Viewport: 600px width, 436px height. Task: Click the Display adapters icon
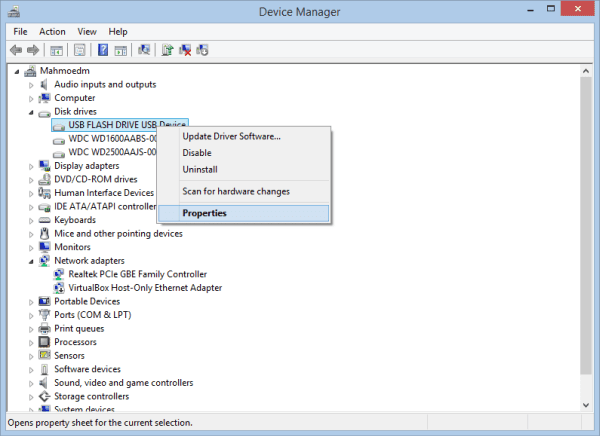point(44,166)
